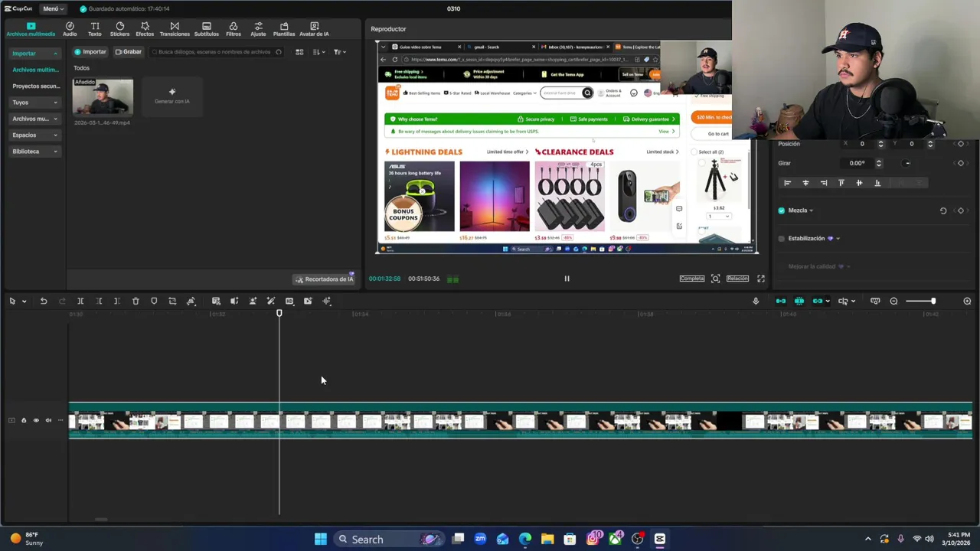Expand the Mezcla dropdown arrow
980x551 pixels.
tap(812, 210)
